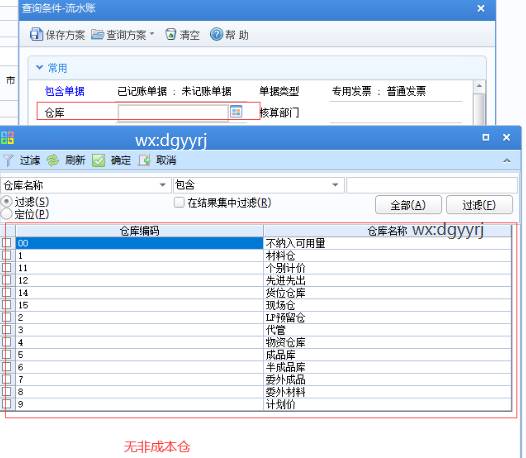Open the 帮助 help icon
Viewport: 526px width, 458px height.
(216, 34)
